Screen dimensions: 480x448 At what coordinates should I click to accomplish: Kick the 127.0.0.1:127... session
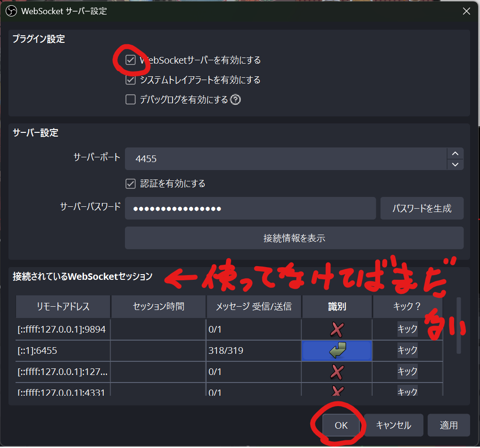(x=407, y=371)
